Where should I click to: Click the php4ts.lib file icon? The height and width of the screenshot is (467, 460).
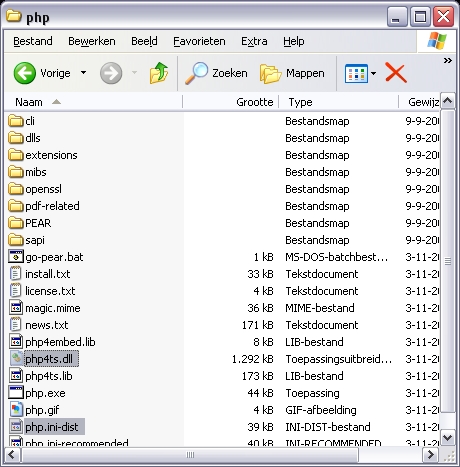tap(16, 376)
